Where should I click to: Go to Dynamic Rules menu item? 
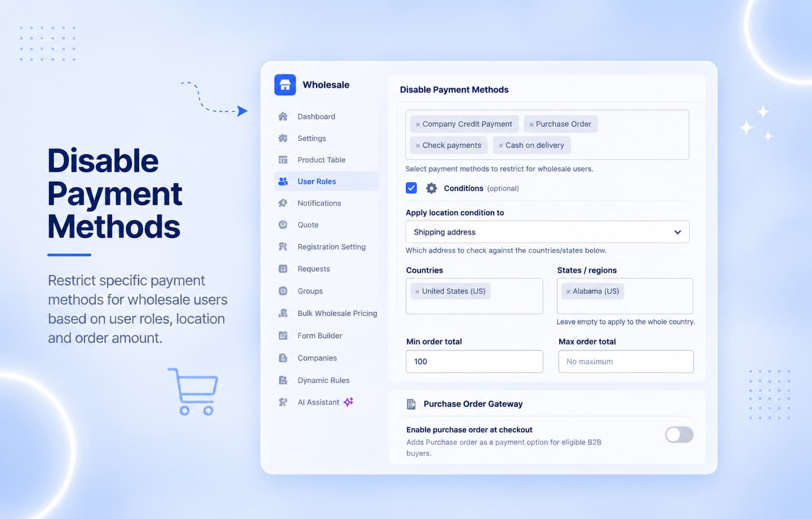pyautogui.click(x=327, y=380)
